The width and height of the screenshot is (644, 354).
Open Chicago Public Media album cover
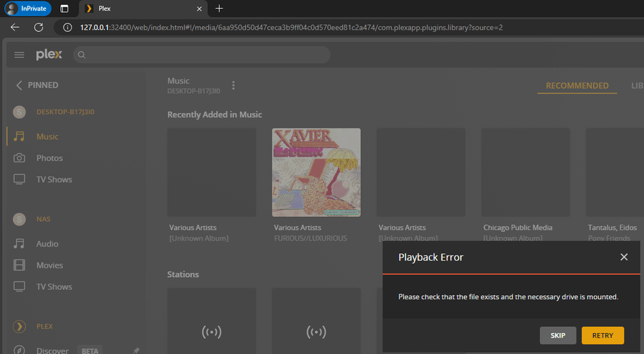coord(525,172)
